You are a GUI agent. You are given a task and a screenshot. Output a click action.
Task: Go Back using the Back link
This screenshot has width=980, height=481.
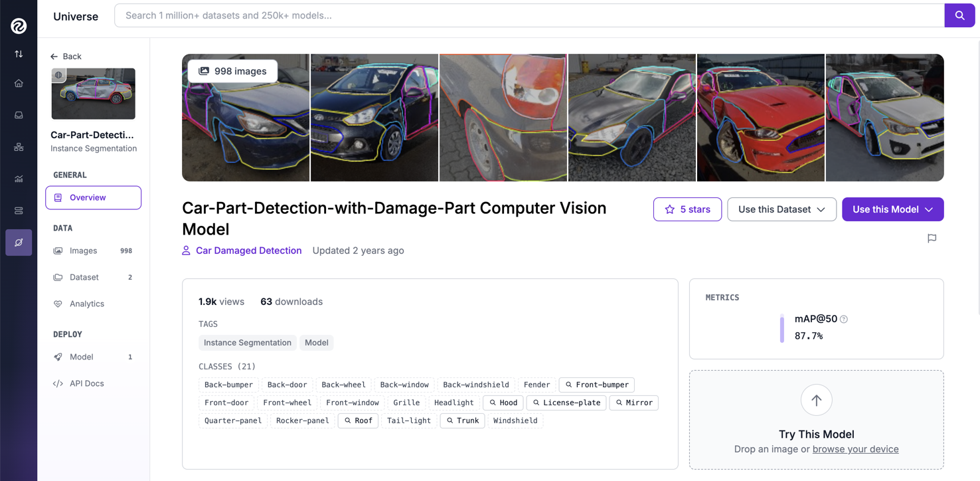pos(66,56)
